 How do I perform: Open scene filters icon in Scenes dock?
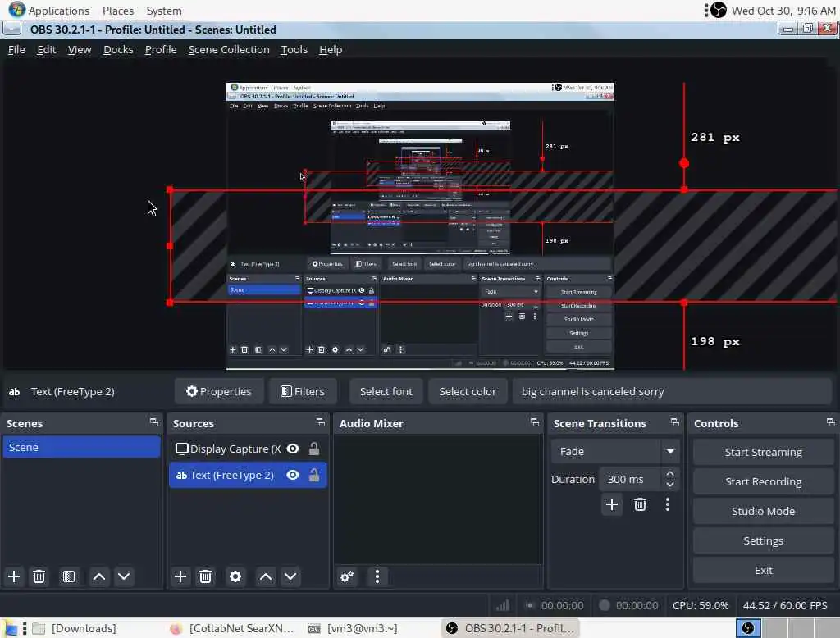pyautogui.click(x=69, y=577)
